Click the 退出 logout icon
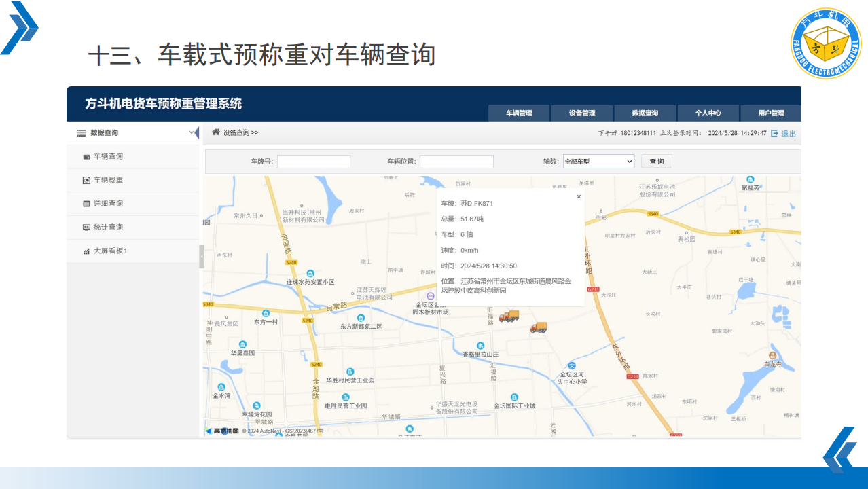Image resolution: width=868 pixels, height=489 pixels. pyautogui.click(x=774, y=134)
